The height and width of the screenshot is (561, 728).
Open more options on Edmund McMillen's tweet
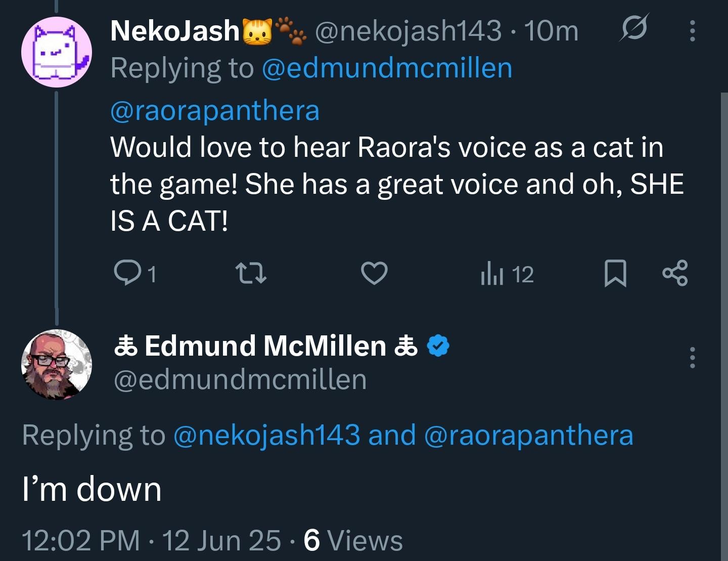[x=692, y=358]
